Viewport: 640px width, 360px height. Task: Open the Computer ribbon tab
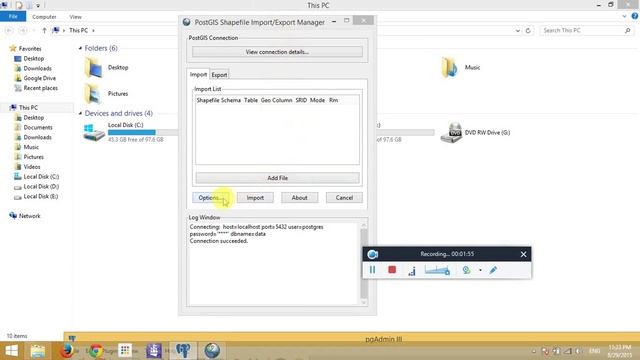tap(44, 17)
